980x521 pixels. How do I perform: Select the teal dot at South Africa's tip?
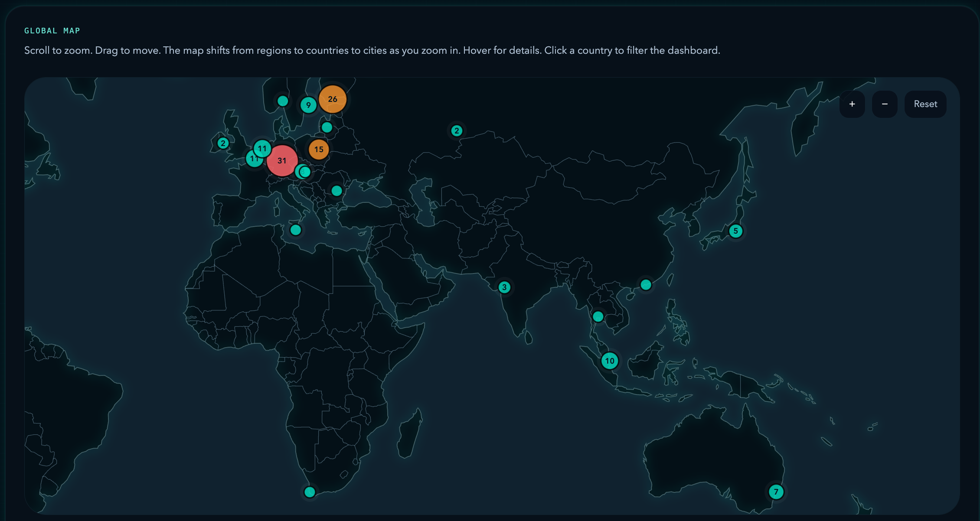[x=309, y=492]
